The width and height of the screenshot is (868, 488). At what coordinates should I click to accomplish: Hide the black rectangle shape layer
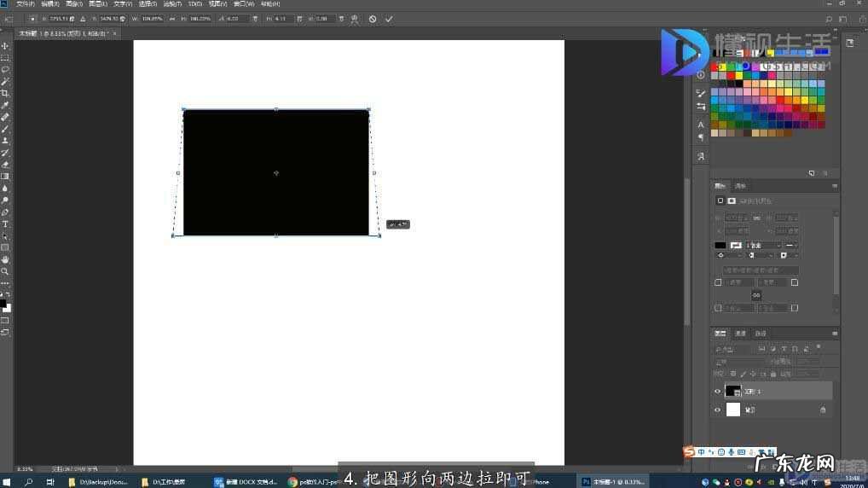(717, 392)
